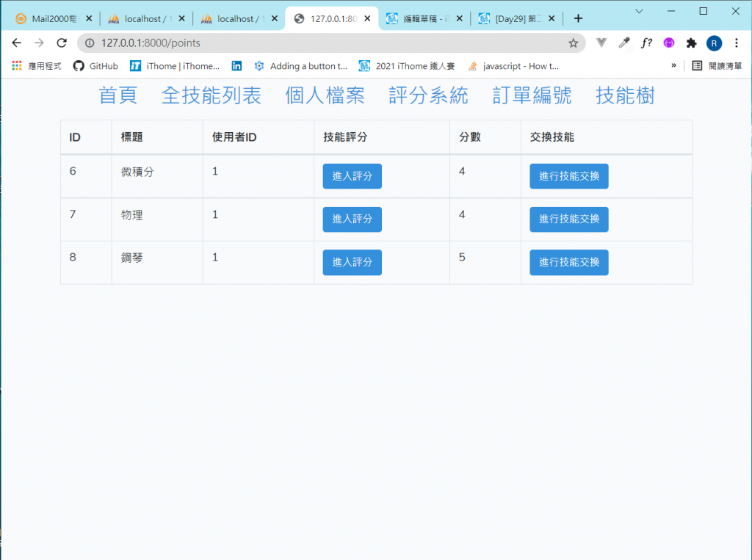Open the LinkedIn bookmark icon
The image size is (752, 560).
coord(237,65)
